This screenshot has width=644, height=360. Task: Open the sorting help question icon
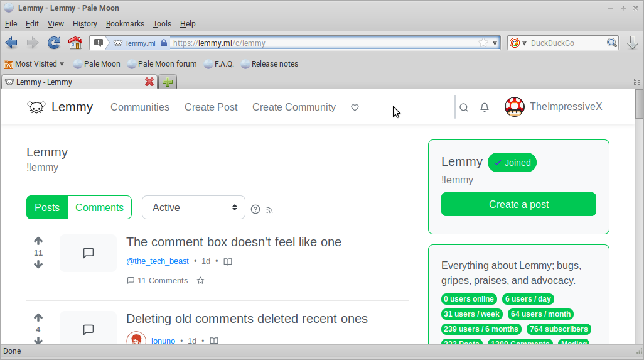pos(255,210)
